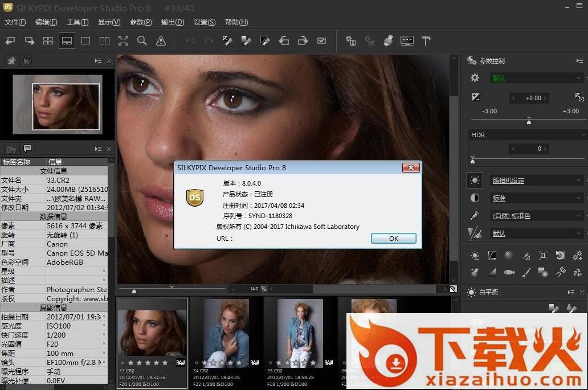
Task: Click the print icon in toolbar
Action: [388, 40]
